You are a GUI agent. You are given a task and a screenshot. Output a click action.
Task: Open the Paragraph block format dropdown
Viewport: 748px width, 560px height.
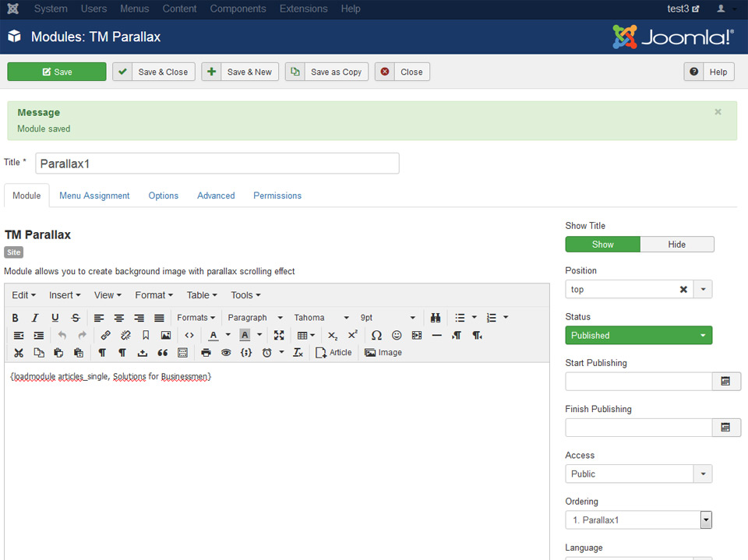click(255, 318)
